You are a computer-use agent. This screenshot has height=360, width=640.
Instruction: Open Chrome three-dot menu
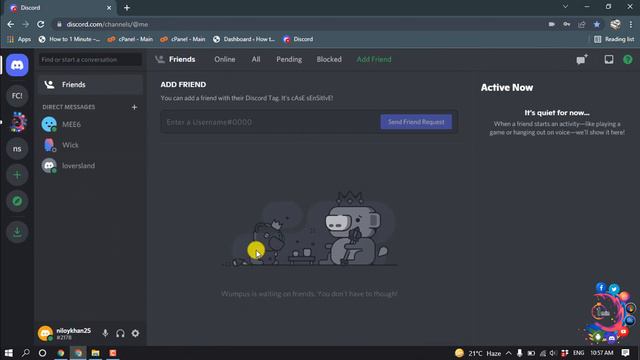631,24
